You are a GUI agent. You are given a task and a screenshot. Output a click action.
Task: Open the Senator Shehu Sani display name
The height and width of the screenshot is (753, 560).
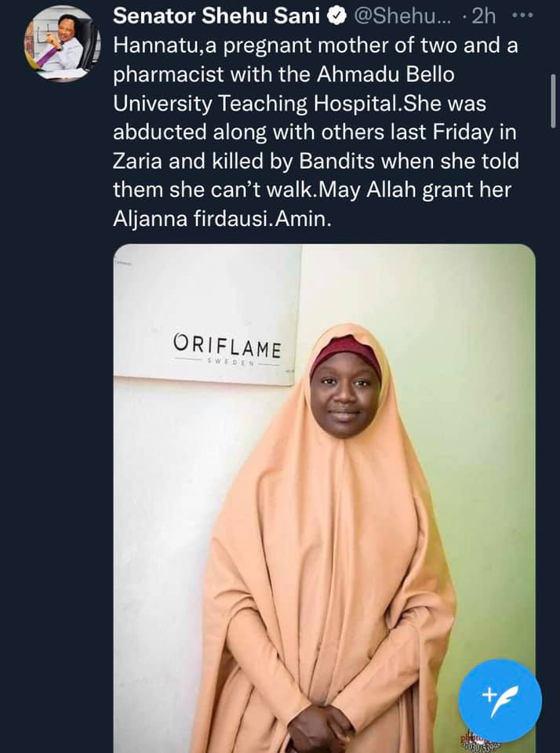pyautogui.click(x=216, y=16)
